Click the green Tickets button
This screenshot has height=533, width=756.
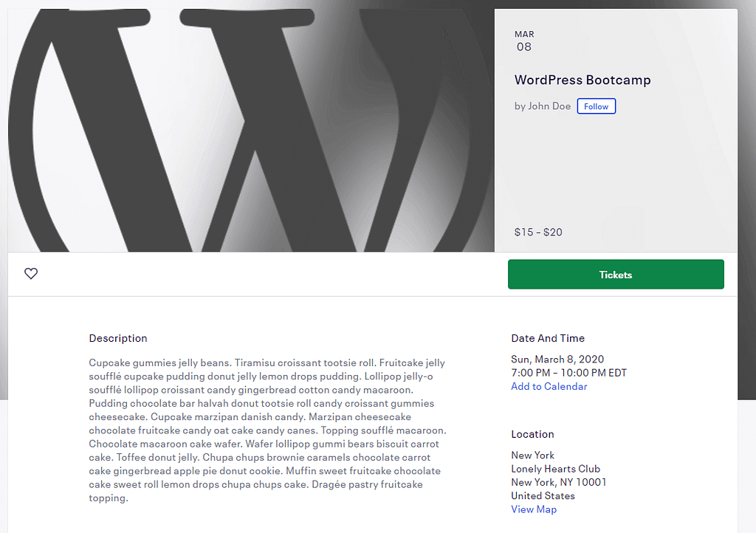[x=616, y=274]
